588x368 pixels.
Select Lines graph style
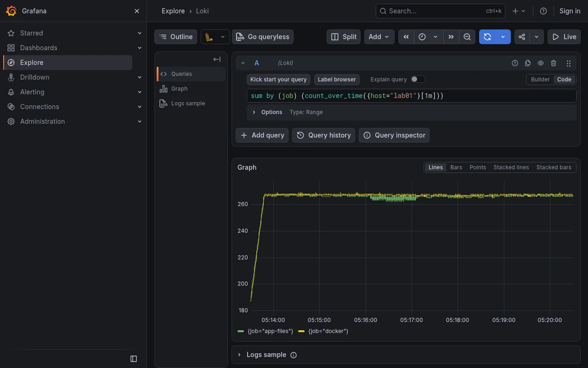(435, 167)
